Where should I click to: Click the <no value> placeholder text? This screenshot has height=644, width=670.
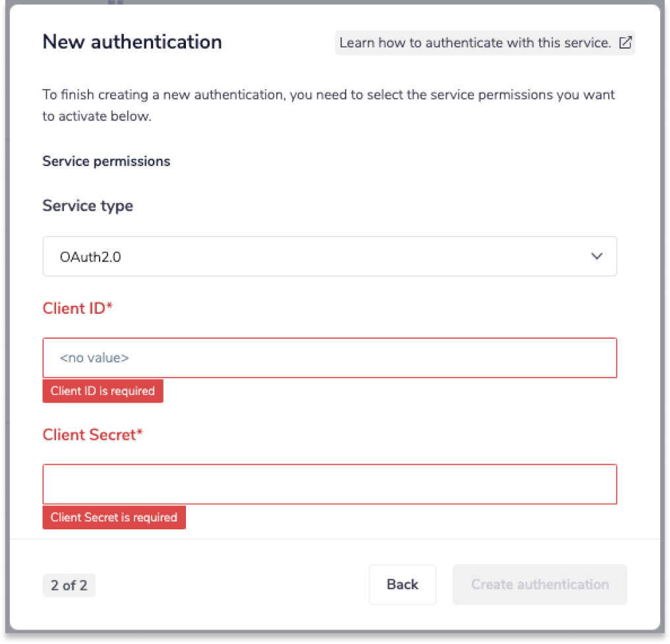94,358
